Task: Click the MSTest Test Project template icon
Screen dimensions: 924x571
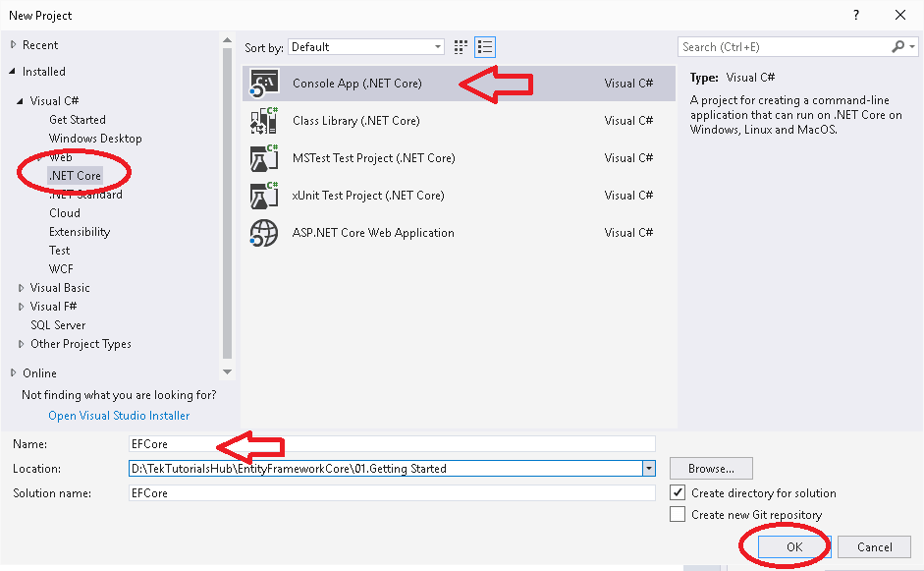Action: (263, 158)
